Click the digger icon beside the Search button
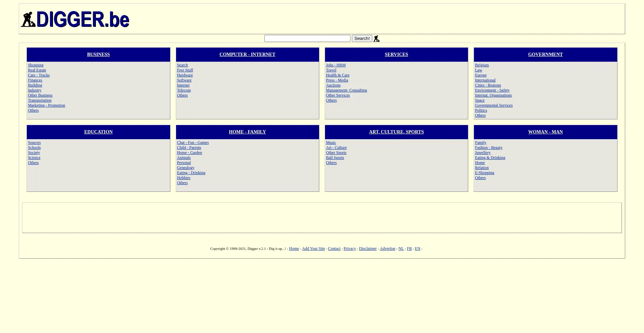This screenshot has width=644, height=333. 376,39
